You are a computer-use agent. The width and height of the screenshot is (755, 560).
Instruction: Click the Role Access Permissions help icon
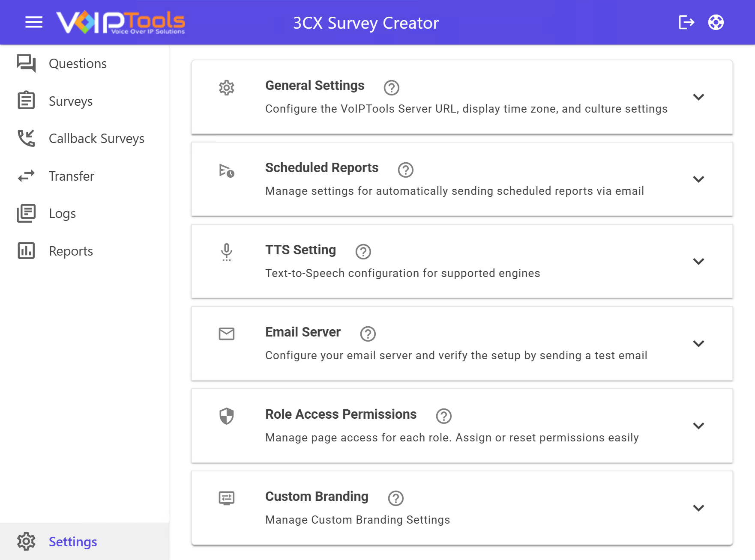443,416
